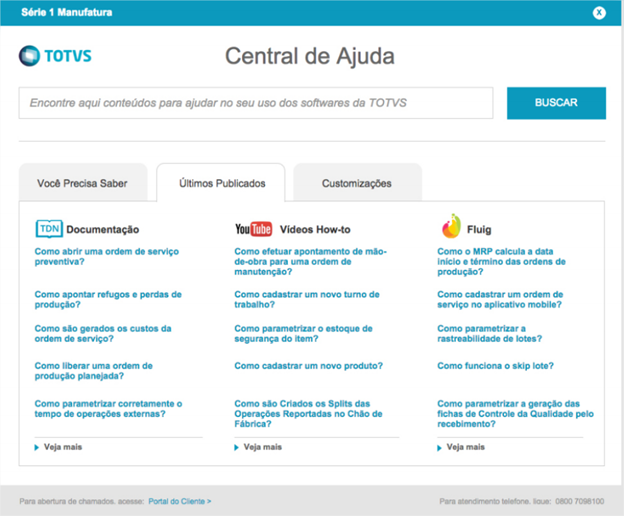Open 'Como apontar refugos e perdas de produção?'
Screen dimensions: 624x516
(108, 300)
